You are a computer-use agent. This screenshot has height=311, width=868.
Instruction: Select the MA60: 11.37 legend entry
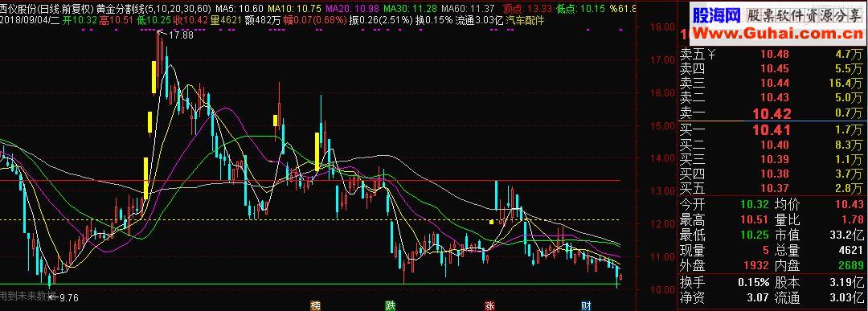(x=468, y=9)
